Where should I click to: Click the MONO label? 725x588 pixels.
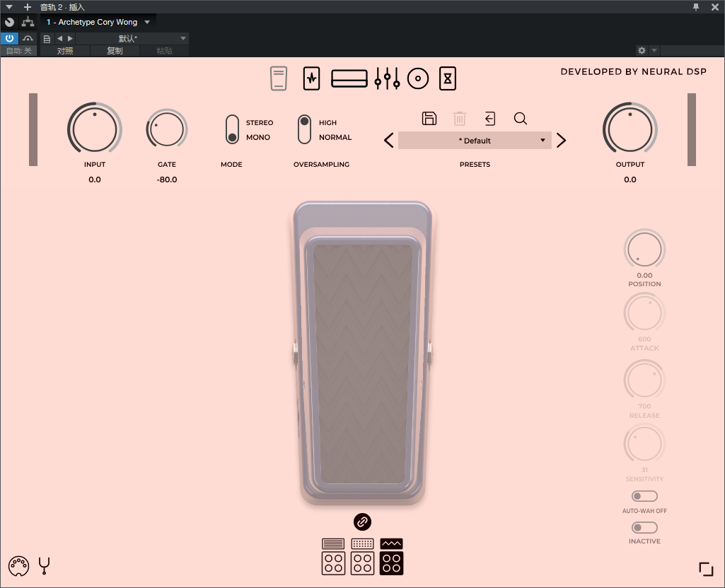(258, 137)
